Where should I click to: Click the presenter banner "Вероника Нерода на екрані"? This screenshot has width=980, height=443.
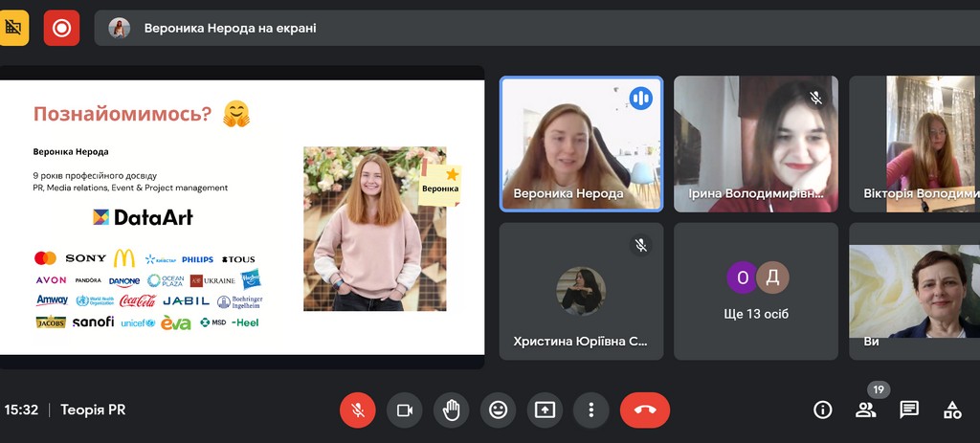(230, 28)
